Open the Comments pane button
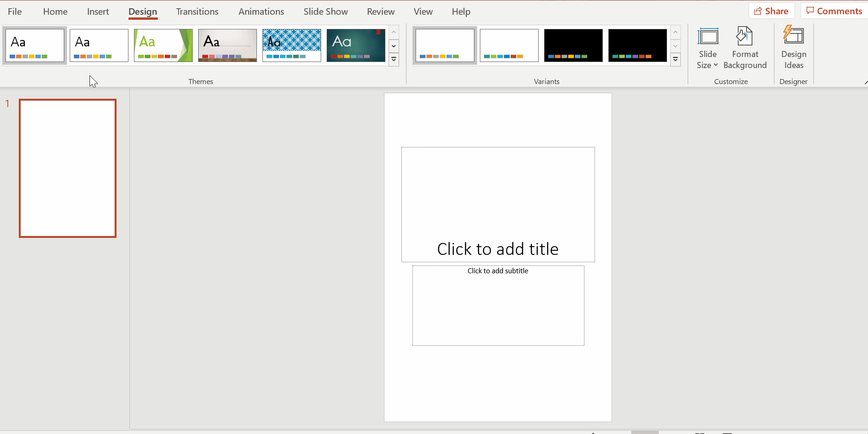This screenshot has height=434, width=868. coord(834,11)
